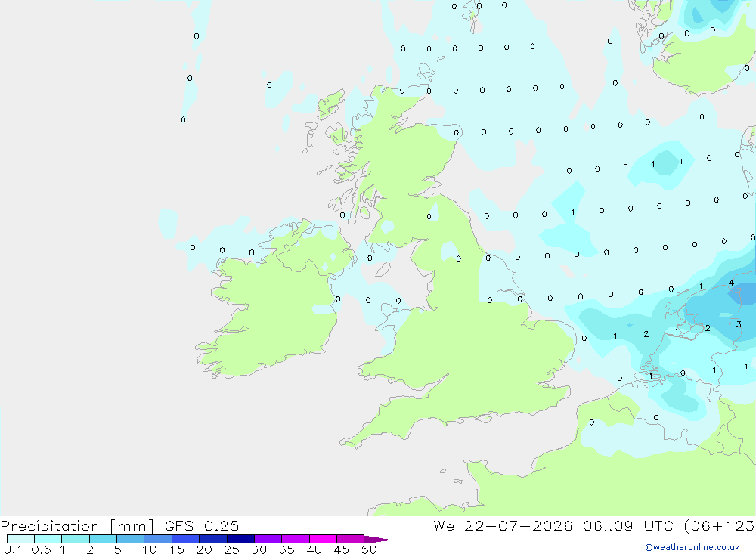
Task: Select the legend swatch between 0.5 and 1
Action: (x=48, y=539)
